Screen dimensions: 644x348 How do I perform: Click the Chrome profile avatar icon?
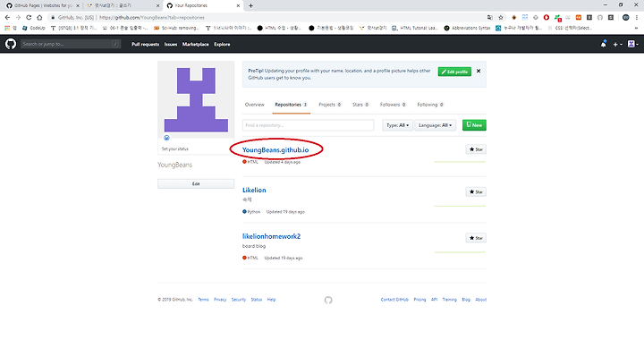pos(625,18)
